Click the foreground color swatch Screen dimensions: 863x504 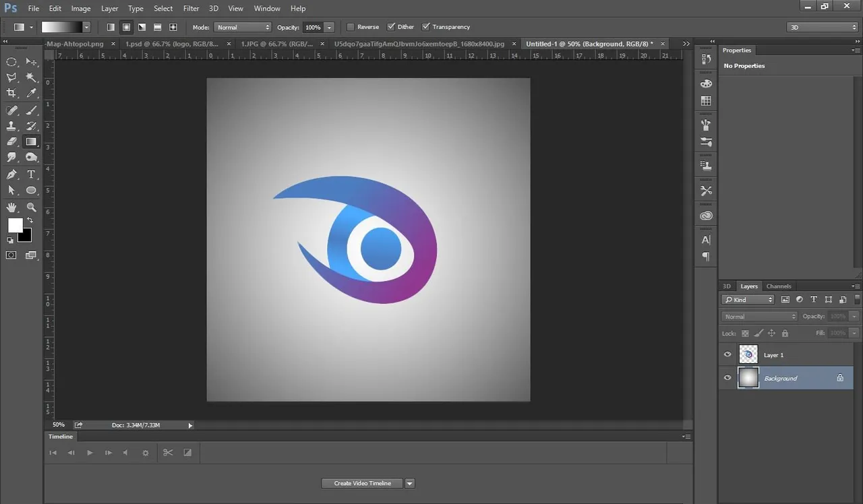[14, 224]
